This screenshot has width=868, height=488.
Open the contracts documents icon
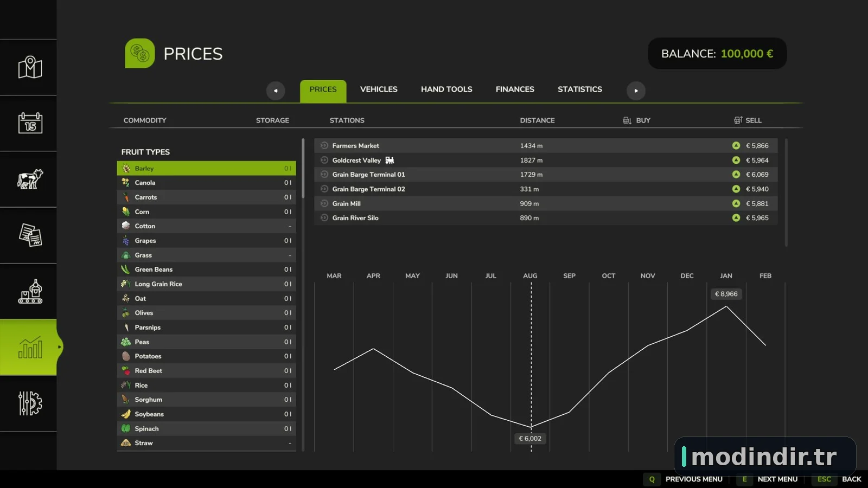pos(30,235)
